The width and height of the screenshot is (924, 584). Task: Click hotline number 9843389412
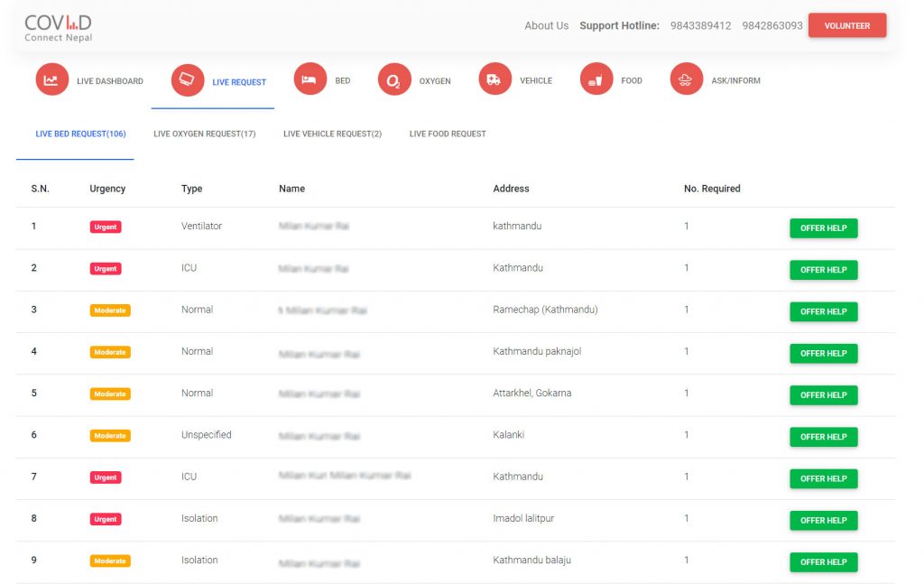tap(700, 25)
